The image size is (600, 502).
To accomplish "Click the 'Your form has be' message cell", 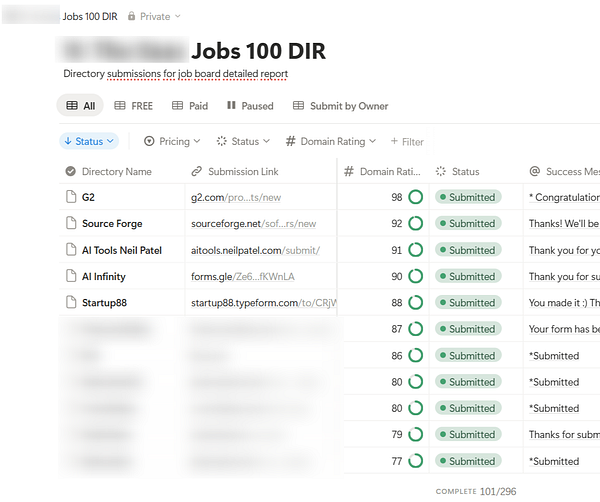I will [x=562, y=329].
